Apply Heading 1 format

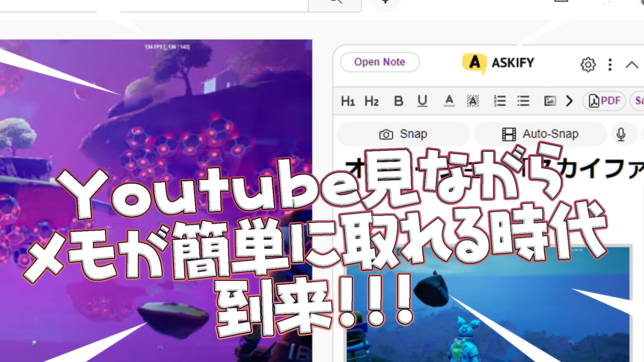[x=348, y=101]
